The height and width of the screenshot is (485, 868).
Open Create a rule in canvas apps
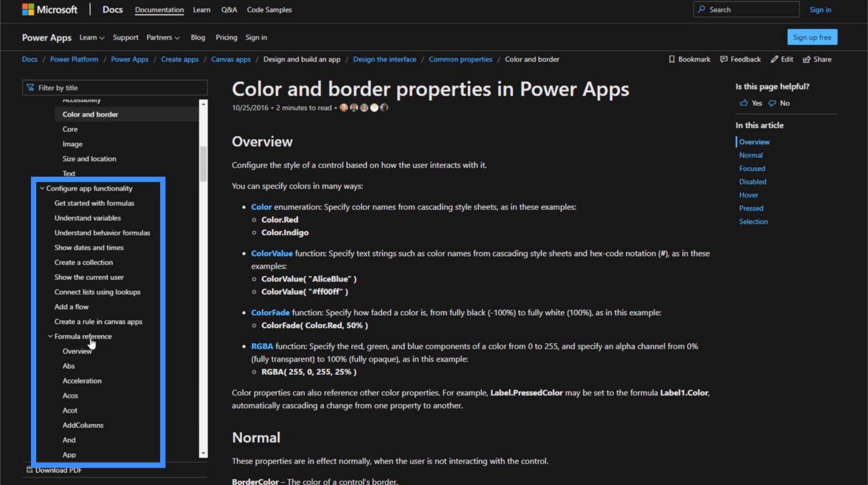(98, 322)
